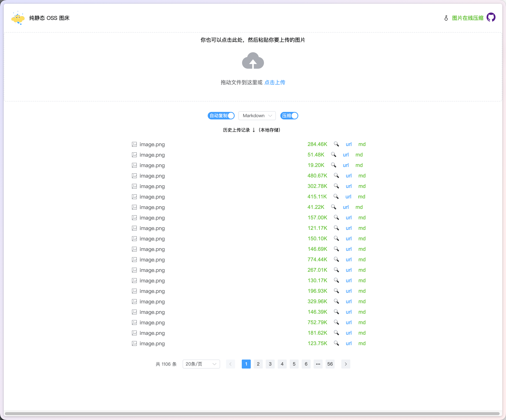Preview the 123.75K image with magnifier
Viewport: 506px width, 420px height.
point(336,343)
